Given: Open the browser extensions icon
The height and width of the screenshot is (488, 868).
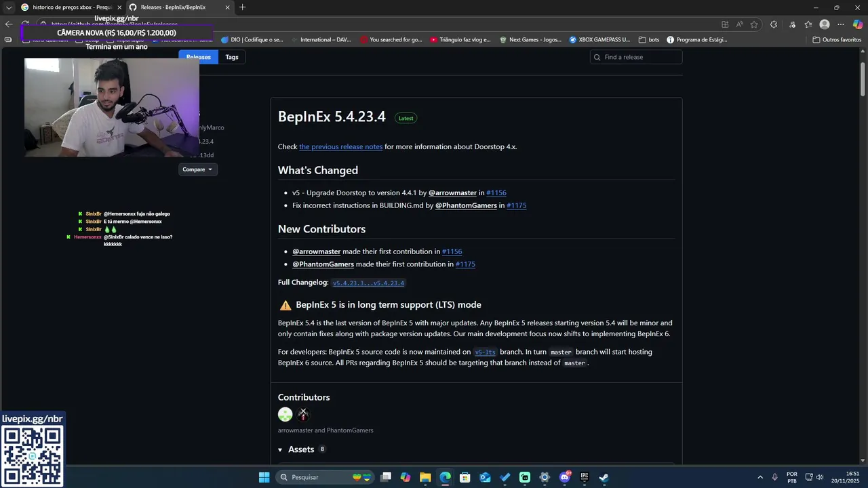Looking at the screenshot, I should [x=774, y=24].
